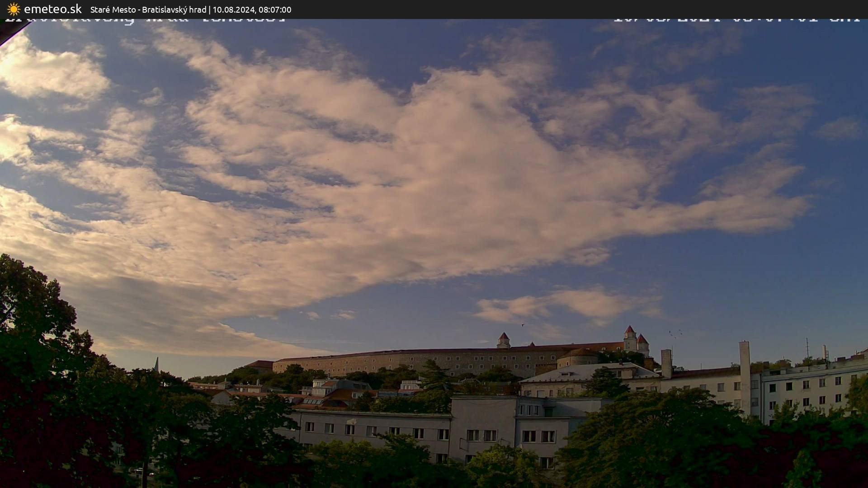Select the header bar title strip
868x488 pixels.
434,9
